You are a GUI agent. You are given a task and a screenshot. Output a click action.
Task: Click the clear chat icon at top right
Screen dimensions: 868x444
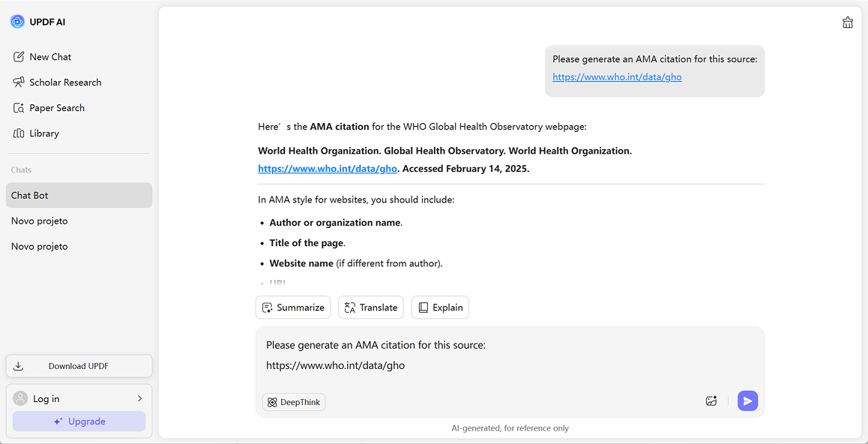pos(848,22)
